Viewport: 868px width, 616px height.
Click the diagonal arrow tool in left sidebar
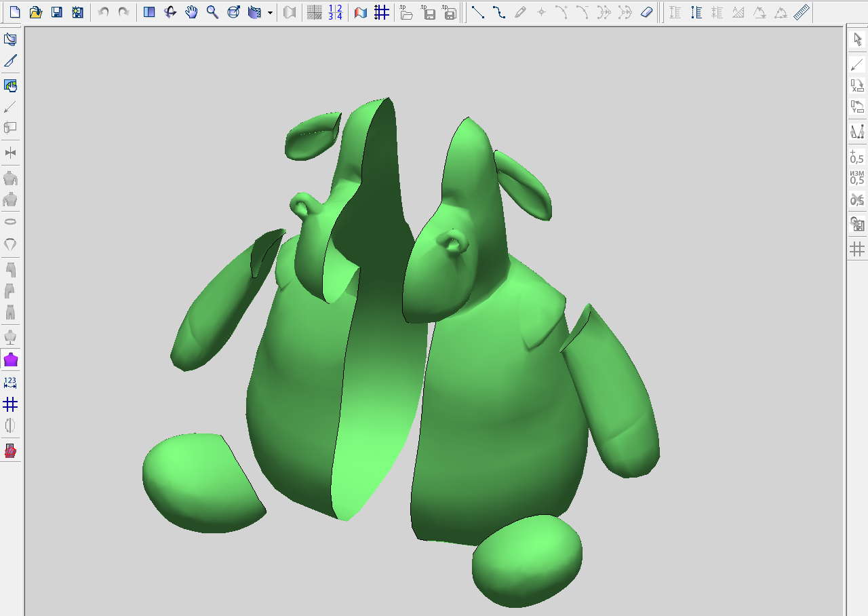tap(10, 107)
